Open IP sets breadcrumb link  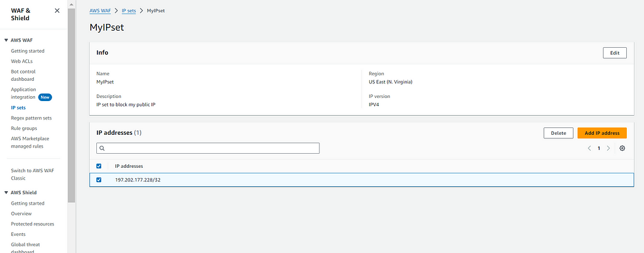tap(129, 10)
